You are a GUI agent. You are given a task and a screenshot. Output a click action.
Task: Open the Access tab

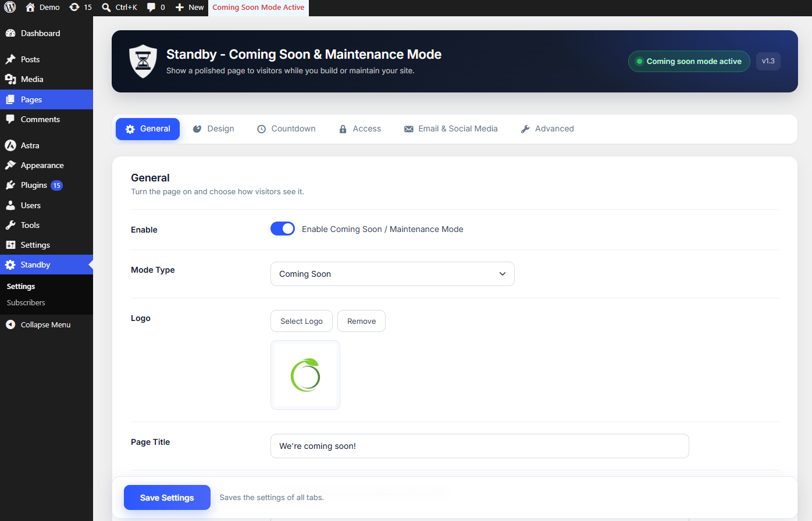(x=360, y=129)
